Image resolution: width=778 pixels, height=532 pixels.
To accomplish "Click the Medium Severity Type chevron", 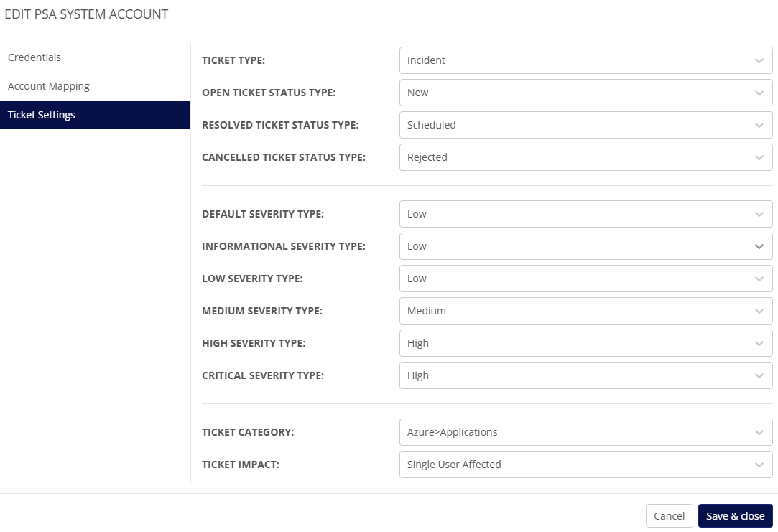I will (x=759, y=311).
